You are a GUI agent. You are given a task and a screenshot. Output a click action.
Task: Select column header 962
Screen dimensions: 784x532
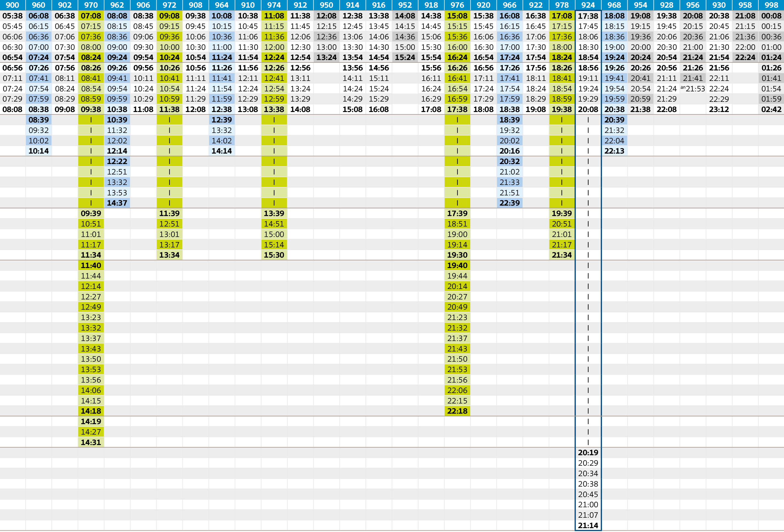[x=117, y=5]
